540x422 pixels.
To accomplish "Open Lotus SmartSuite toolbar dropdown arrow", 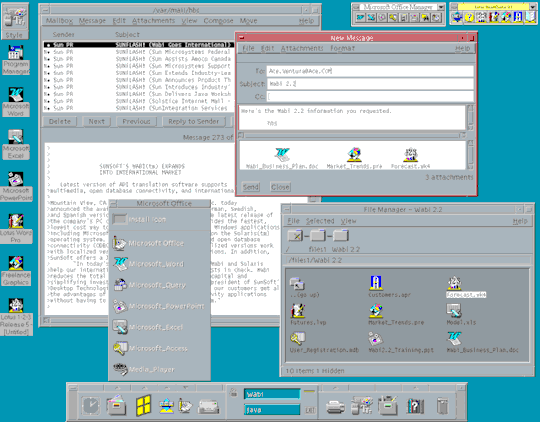I will 532,7.
